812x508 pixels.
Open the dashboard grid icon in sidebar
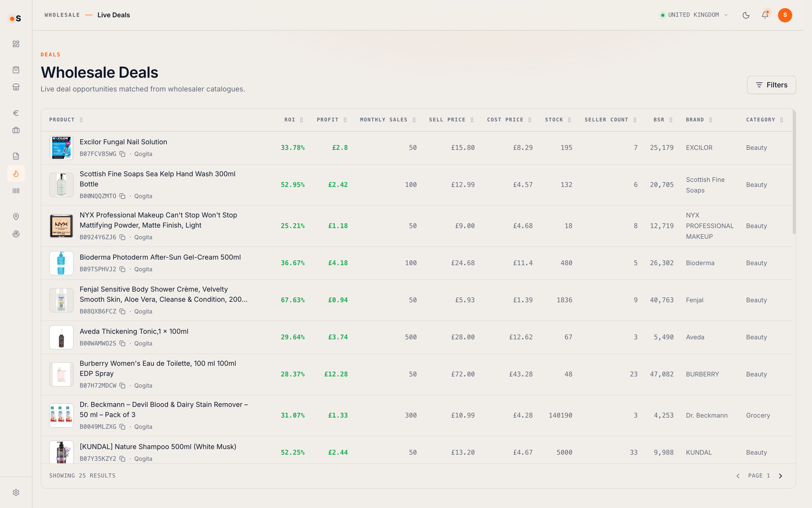[x=16, y=44]
